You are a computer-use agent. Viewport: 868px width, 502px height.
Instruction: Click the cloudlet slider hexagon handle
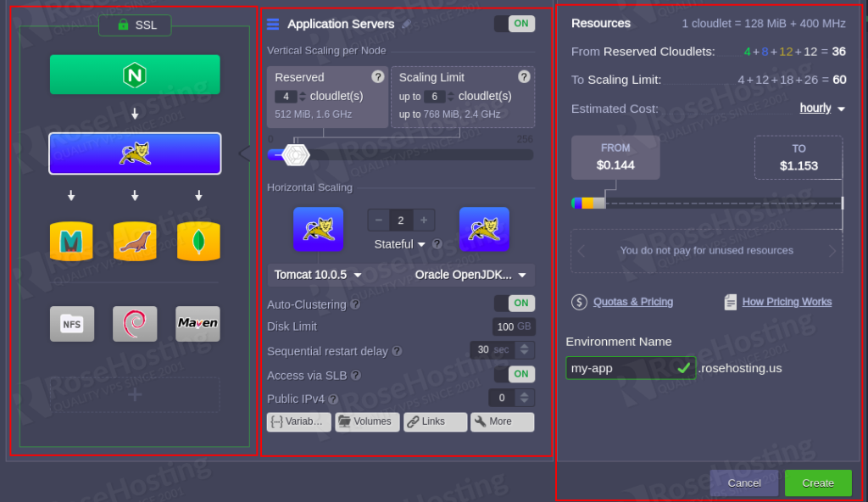coord(296,154)
